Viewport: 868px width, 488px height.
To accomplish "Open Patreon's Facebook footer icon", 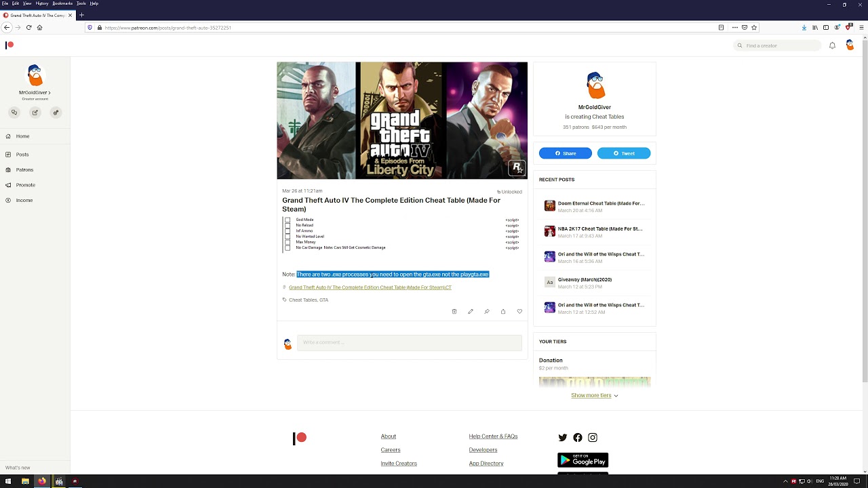I will (578, 437).
